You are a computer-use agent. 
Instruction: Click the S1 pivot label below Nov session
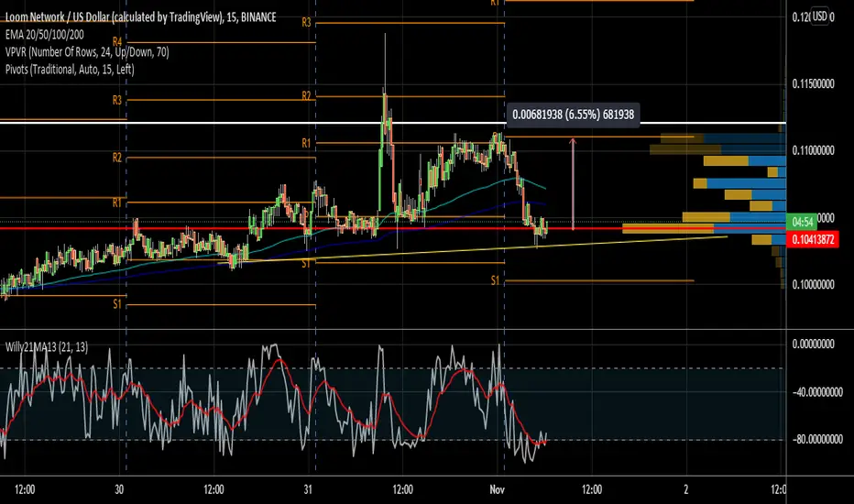tap(495, 281)
